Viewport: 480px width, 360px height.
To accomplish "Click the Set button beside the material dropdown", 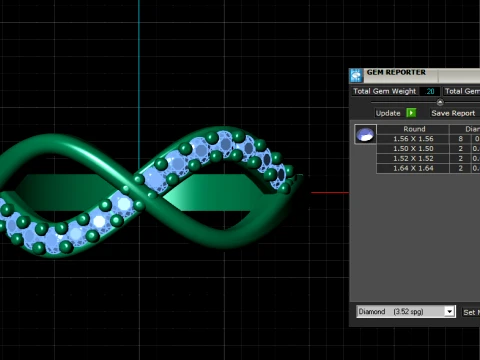I will click(471, 312).
